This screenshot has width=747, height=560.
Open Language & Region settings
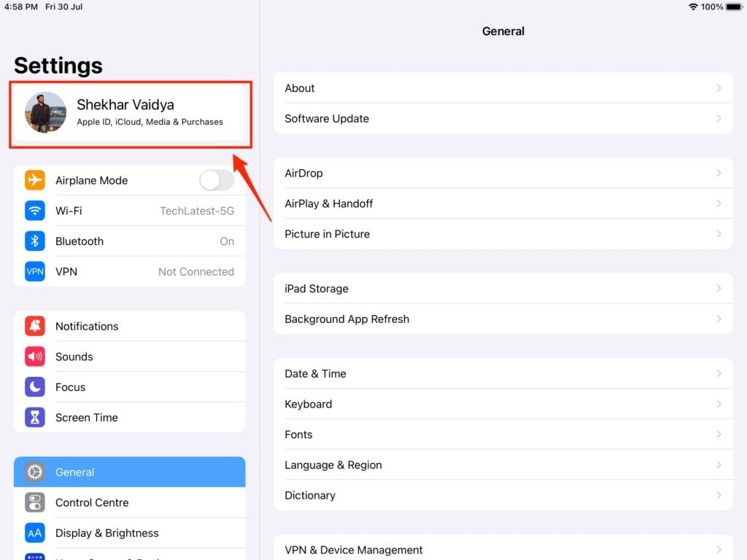pyautogui.click(x=503, y=464)
